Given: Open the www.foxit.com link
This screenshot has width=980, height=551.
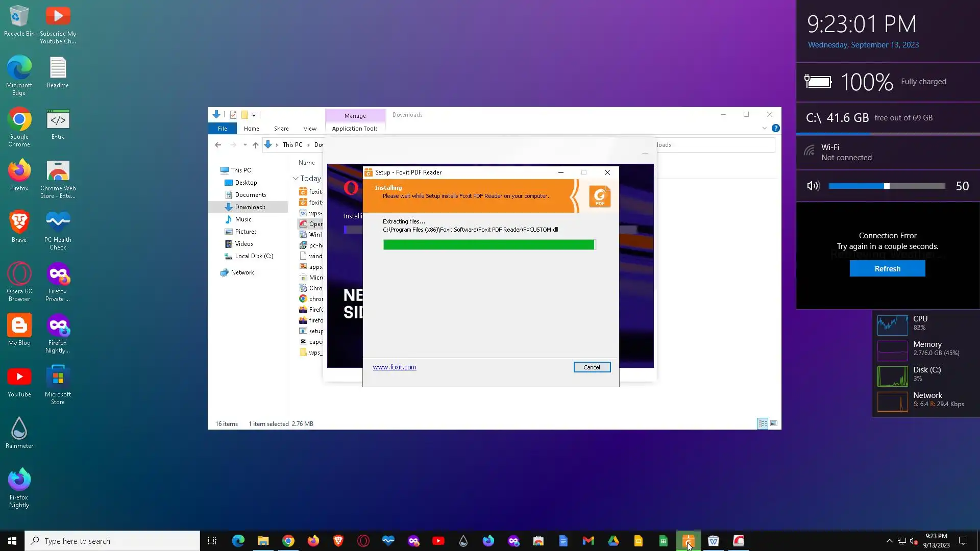Looking at the screenshot, I should click(x=394, y=367).
